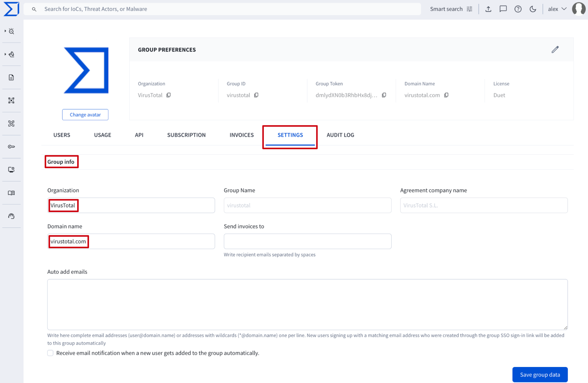Viewport: 588px width, 383px height.
Task: Click the pencil edit group preferences icon
Action: pos(555,50)
